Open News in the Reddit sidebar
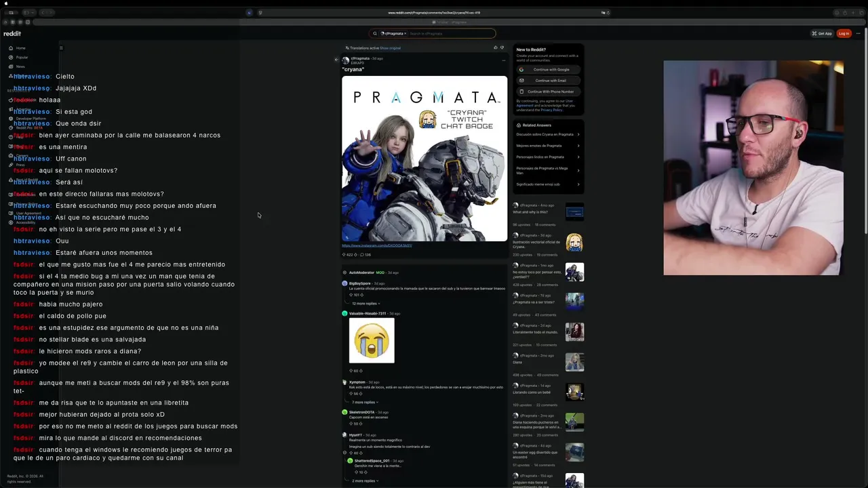This screenshot has width=868, height=488. (x=20, y=66)
